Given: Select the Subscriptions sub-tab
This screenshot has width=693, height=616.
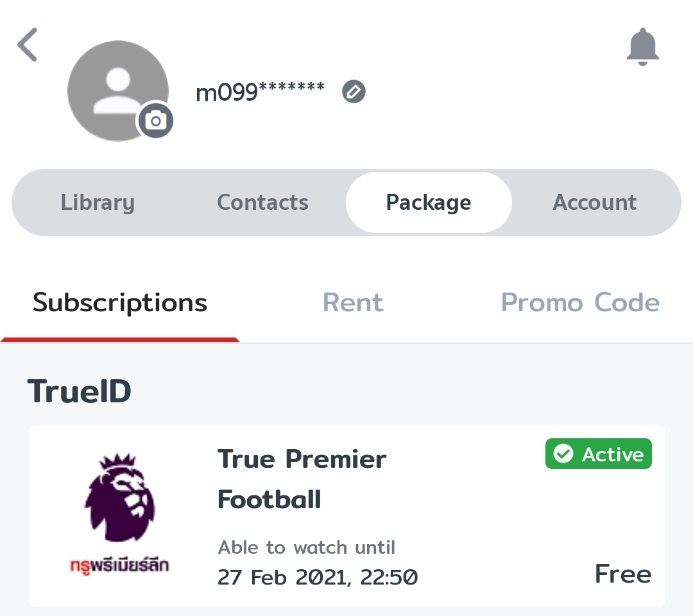Looking at the screenshot, I should click(120, 303).
